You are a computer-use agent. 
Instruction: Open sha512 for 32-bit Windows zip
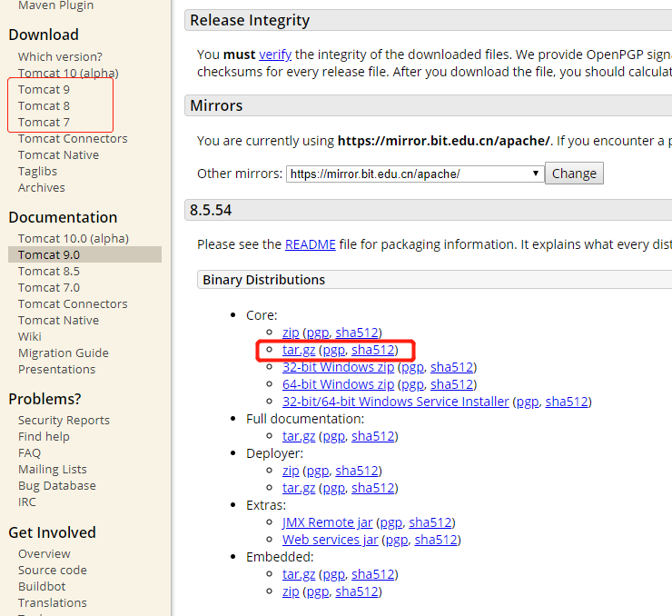[x=452, y=367]
